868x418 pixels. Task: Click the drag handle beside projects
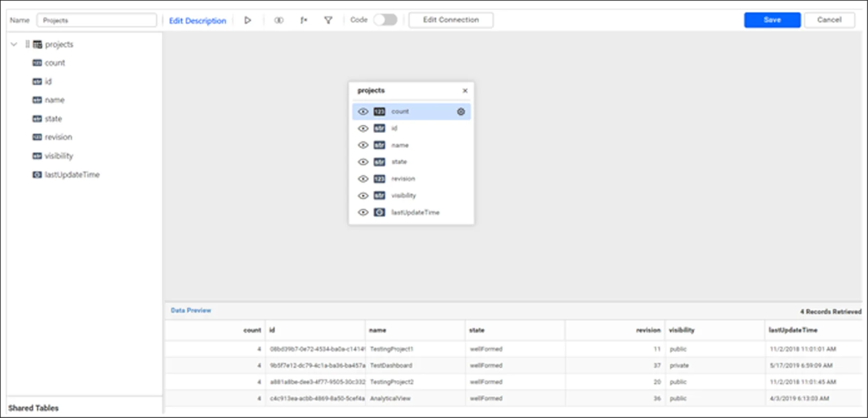tap(27, 44)
